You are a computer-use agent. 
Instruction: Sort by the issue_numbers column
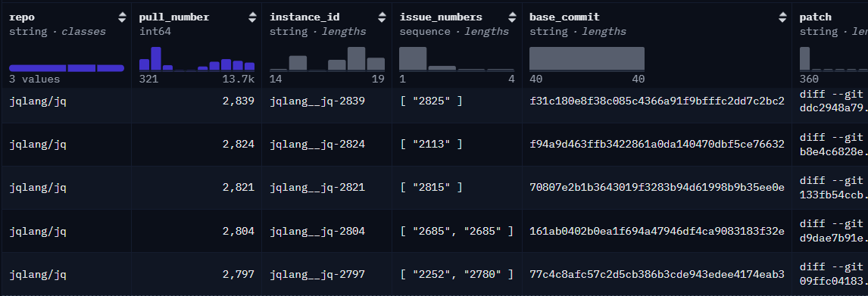point(513,17)
